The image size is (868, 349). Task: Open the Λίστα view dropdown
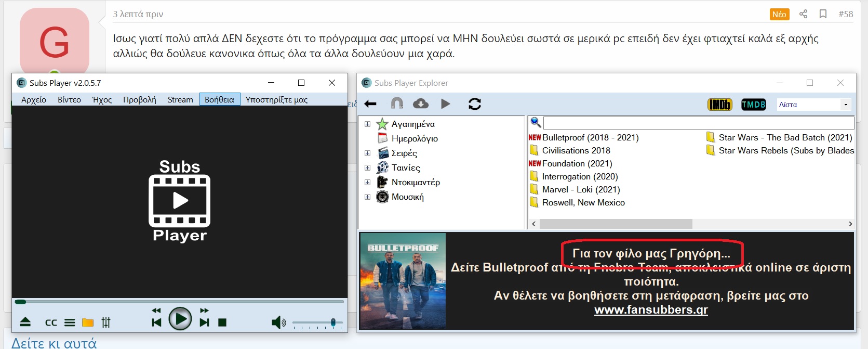(x=846, y=105)
